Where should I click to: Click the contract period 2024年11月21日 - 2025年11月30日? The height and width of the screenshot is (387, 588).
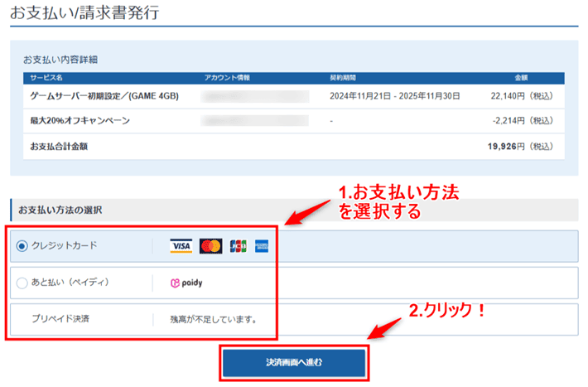pos(395,96)
